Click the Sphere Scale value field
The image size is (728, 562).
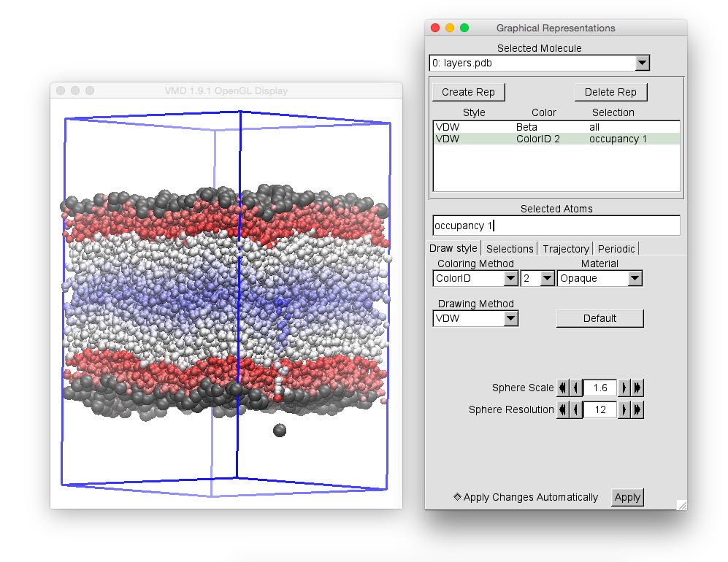(x=600, y=388)
